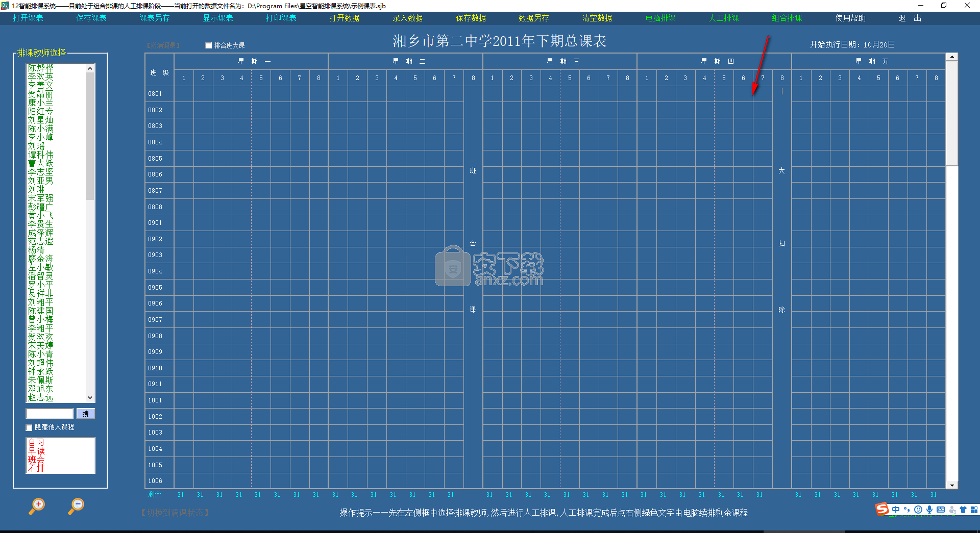Tick the 排合班大课 checkbox

[209, 45]
